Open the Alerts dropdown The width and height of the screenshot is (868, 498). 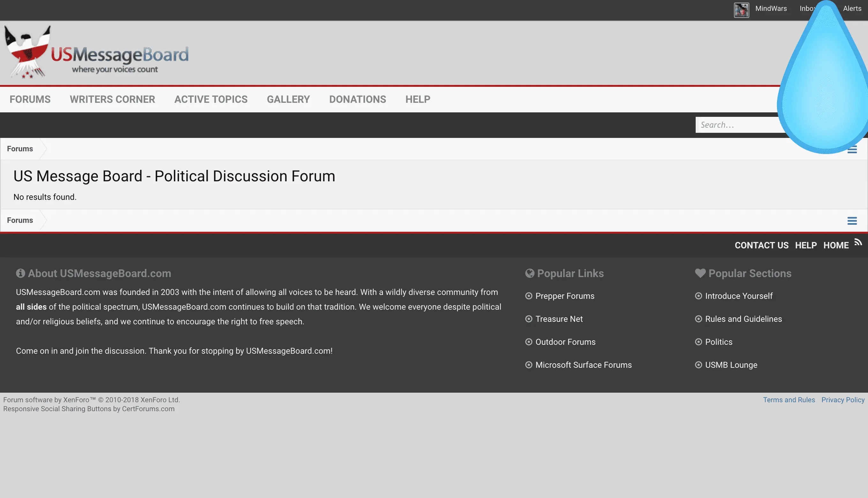coord(852,9)
